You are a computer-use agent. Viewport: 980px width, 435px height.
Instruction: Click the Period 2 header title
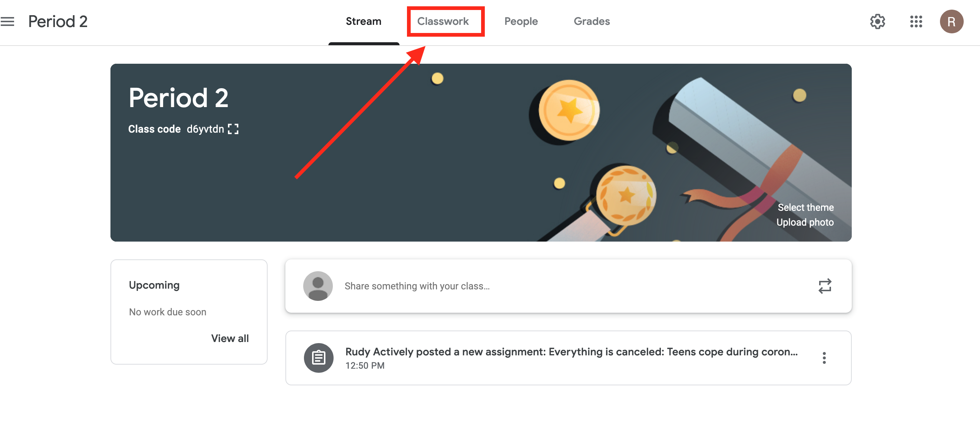click(x=58, y=21)
